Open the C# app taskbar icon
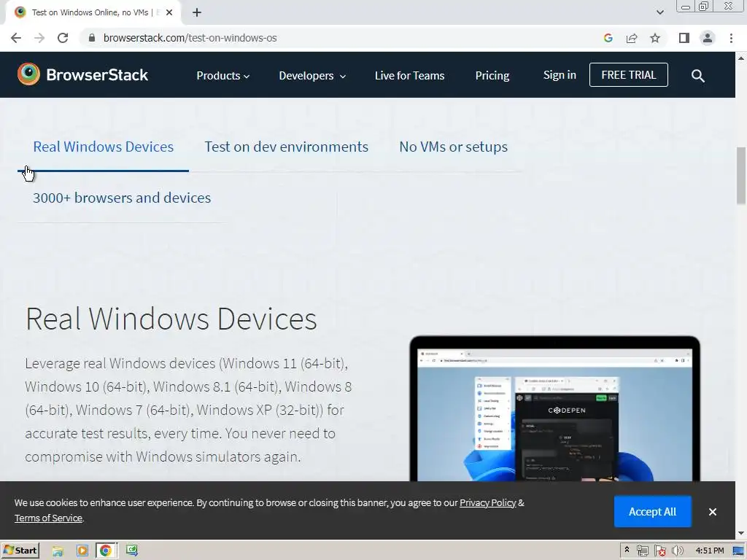Image resolution: width=747 pixels, height=560 pixels. pos(131,551)
